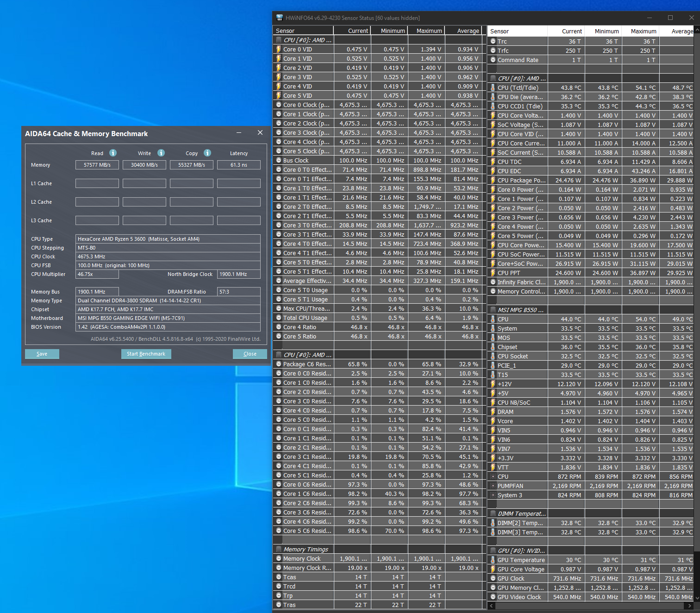Click the info icon next to Copy
The width and height of the screenshot is (700, 613).
207,153
